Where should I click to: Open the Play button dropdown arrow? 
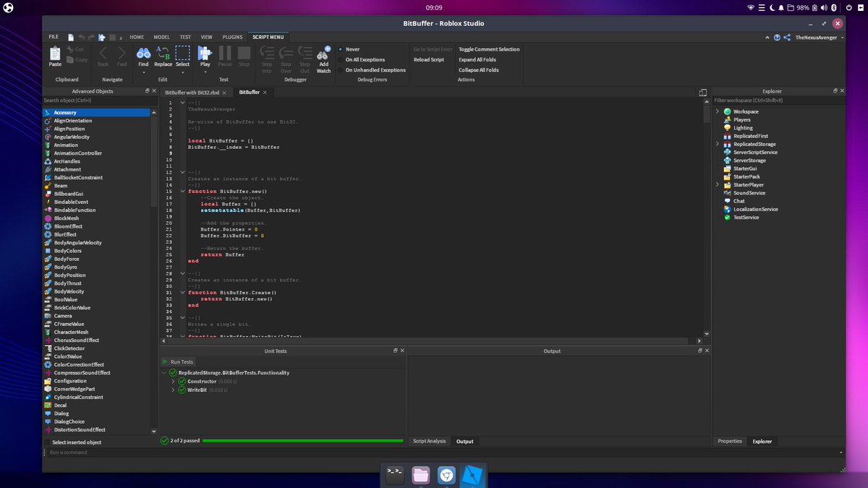click(x=205, y=72)
